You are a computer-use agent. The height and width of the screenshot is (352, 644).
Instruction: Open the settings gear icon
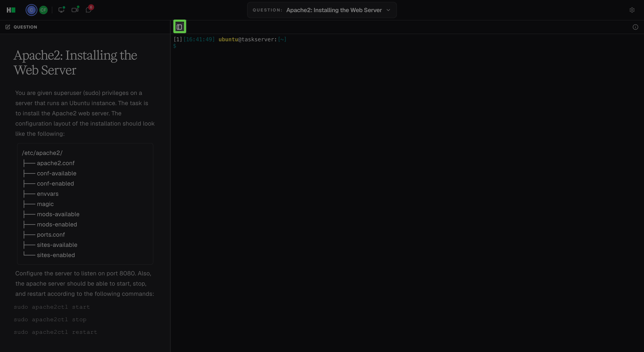click(x=632, y=10)
